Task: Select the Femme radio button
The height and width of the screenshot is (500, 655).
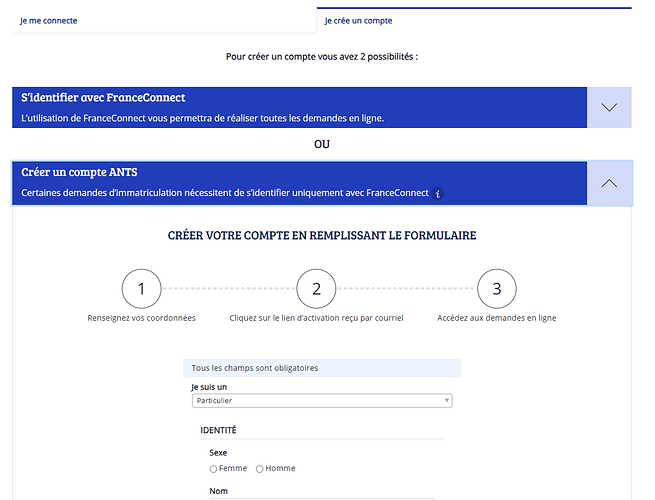Action: click(213, 469)
